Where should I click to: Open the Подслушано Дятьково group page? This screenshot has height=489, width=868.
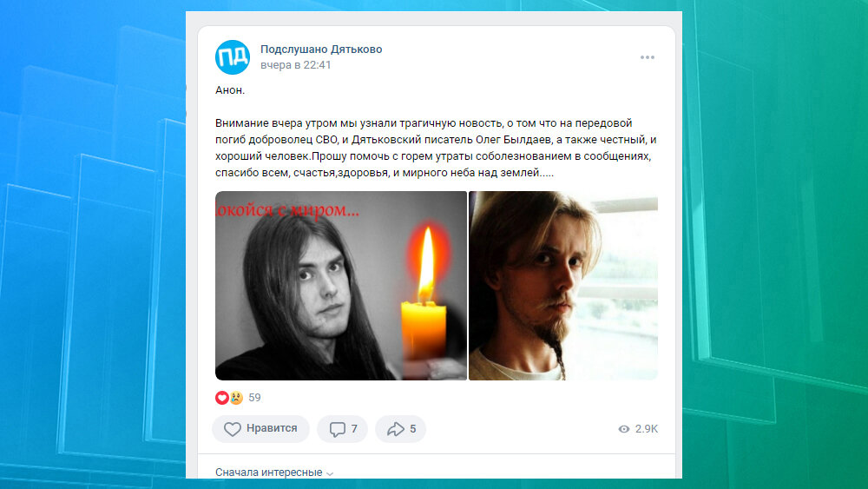point(321,50)
